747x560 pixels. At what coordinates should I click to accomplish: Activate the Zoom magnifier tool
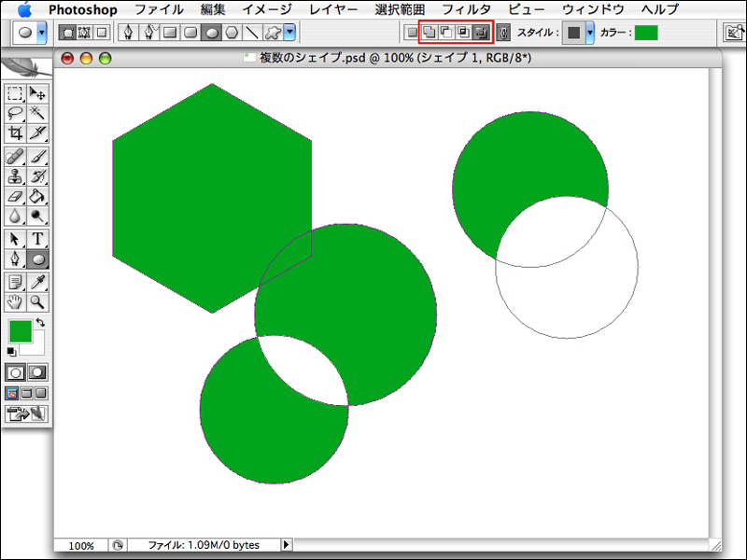coord(37,301)
